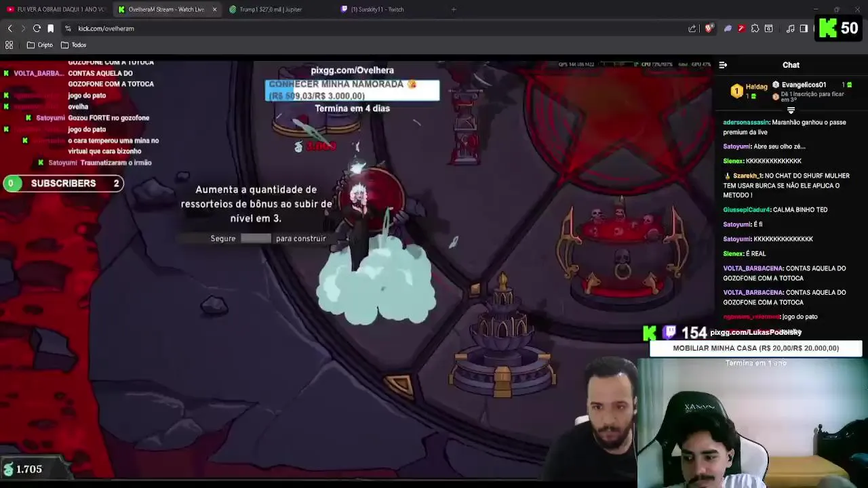Click the pixgg.com/LukasPodolsky overlay text

click(755, 332)
